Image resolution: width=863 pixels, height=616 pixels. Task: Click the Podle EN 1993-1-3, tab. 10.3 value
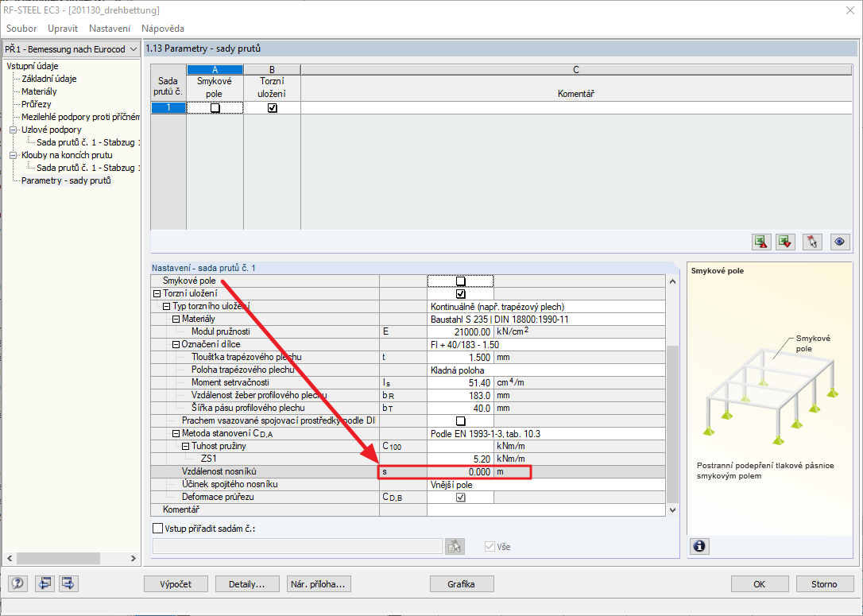point(546,434)
